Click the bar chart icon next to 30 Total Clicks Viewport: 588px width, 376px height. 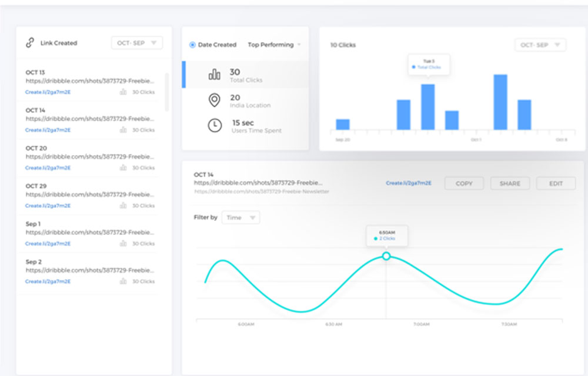(x=215, y=75)
